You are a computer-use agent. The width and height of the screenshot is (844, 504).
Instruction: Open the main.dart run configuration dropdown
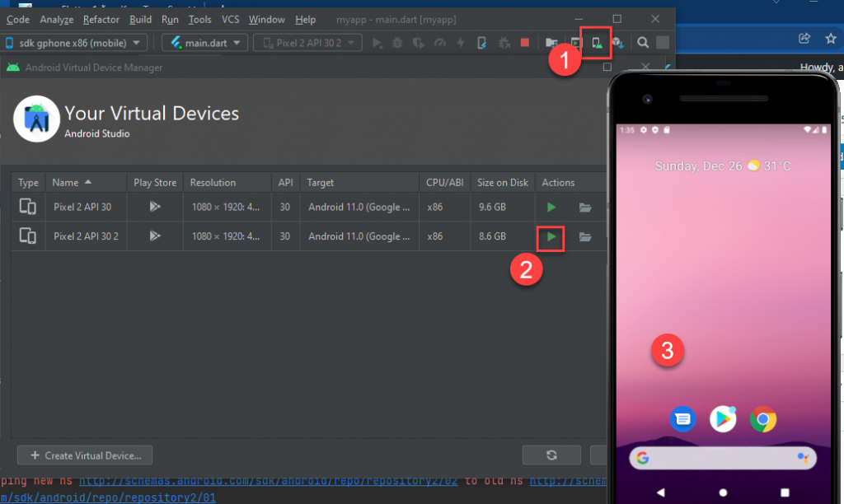click(x=204, y=42)
